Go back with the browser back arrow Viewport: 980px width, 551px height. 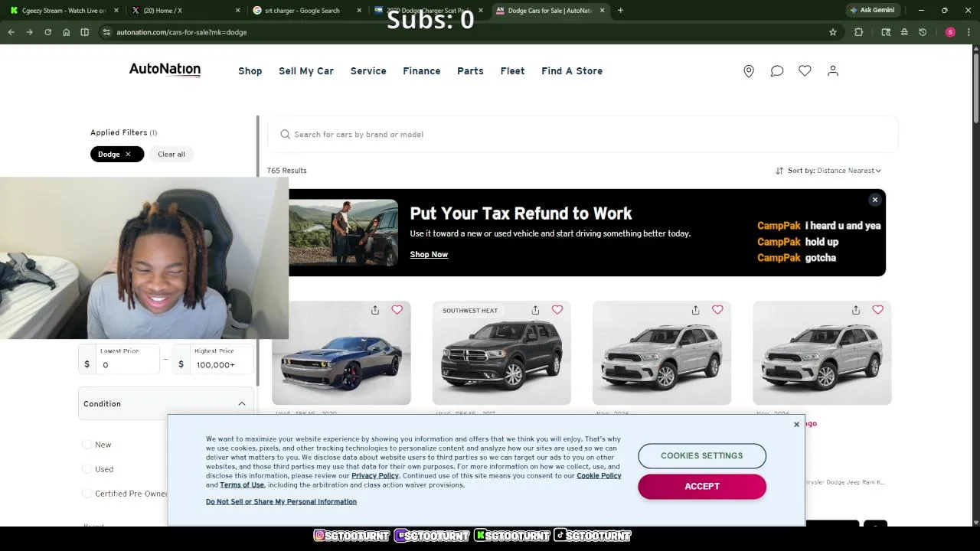coord(11,32)
